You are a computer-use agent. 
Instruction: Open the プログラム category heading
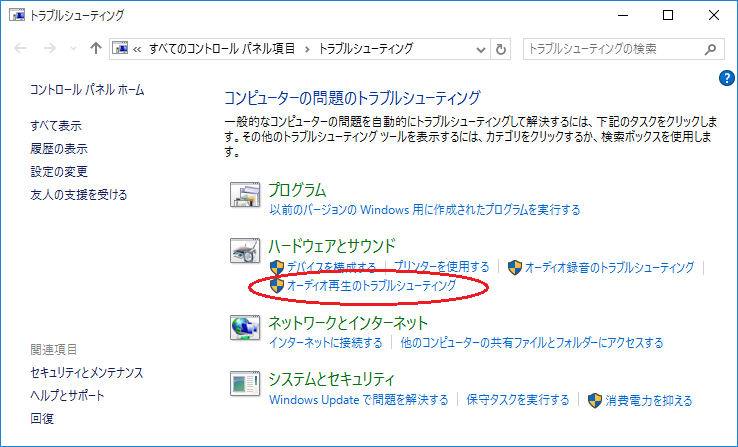click(x=297, y=190)
